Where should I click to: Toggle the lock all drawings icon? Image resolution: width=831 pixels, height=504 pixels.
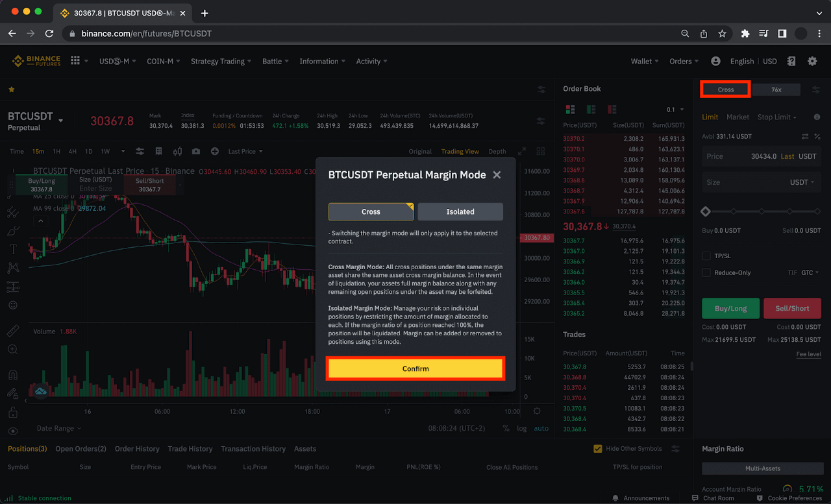[x=13, y=412]
